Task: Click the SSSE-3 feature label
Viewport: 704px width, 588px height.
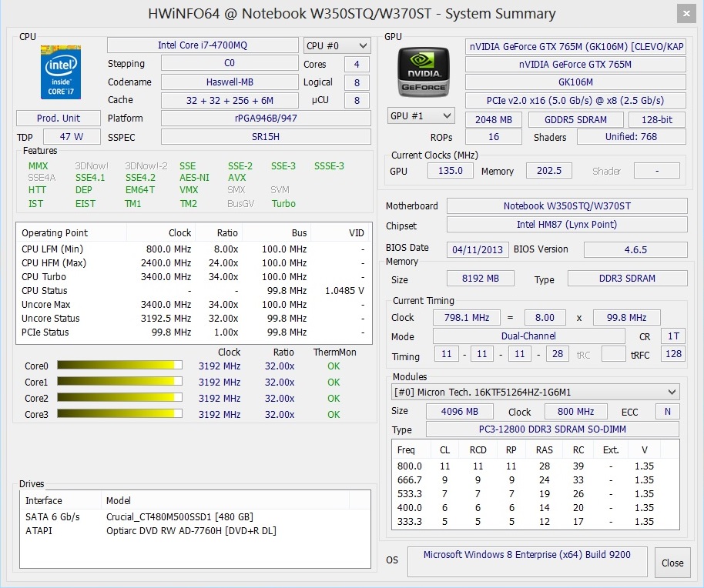Action: (329, 166)
